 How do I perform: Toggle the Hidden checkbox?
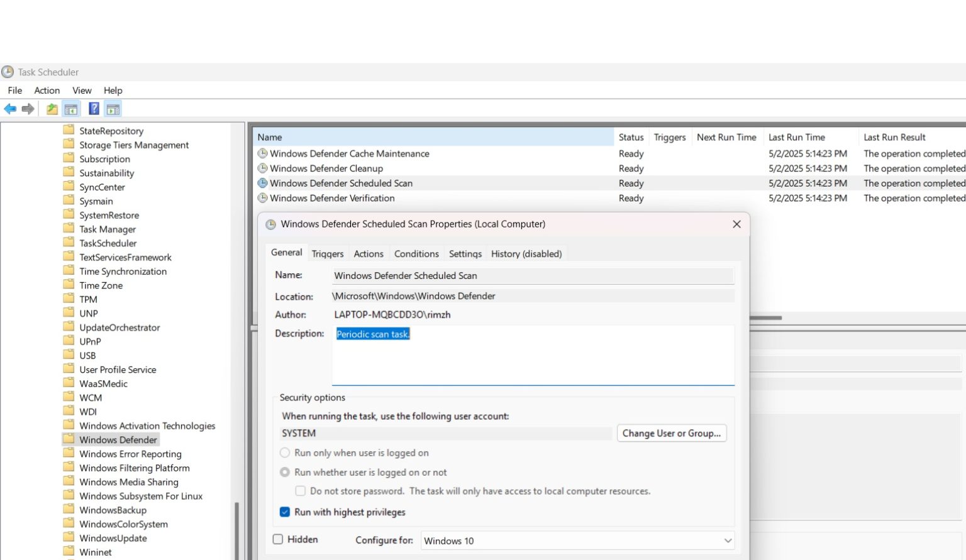point(278,539)
